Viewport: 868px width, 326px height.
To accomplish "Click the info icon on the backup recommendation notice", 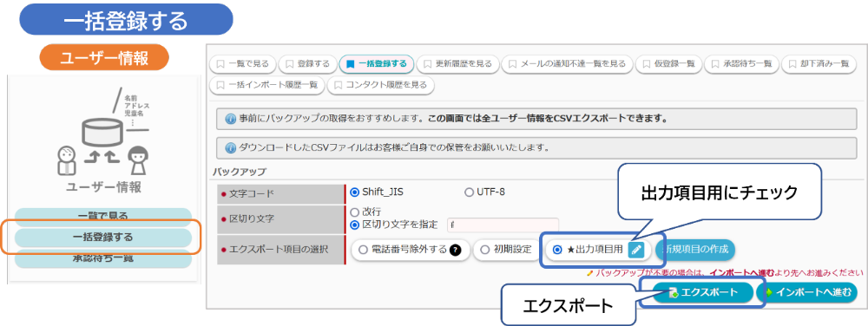I will pyautogui.click(x=231, y=119).
